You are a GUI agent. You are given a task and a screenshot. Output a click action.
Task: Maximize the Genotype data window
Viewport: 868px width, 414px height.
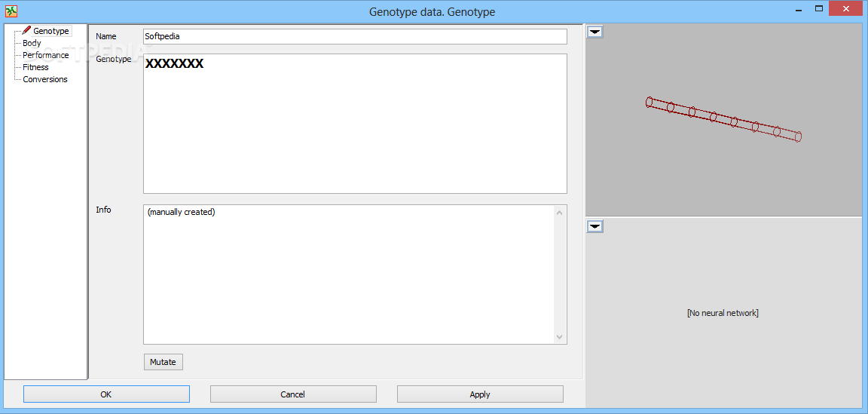click(x=819, y=8)
